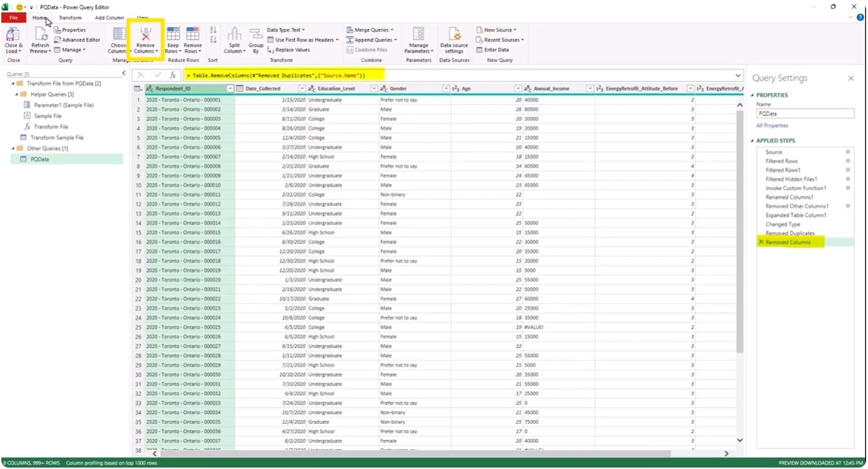Collapse the Other Queries [1] folder
The width and height of the screenshot is (868, 469).
click(13, 148)
